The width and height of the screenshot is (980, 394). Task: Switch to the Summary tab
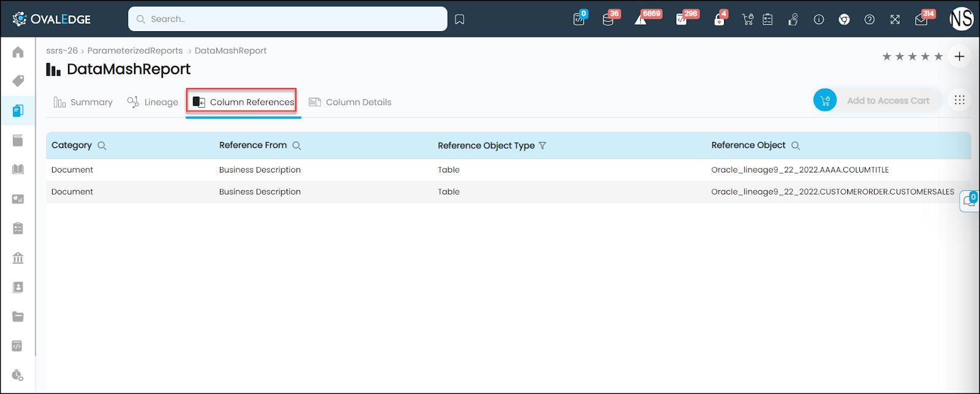pyautogui.click(x=83, y=102)
